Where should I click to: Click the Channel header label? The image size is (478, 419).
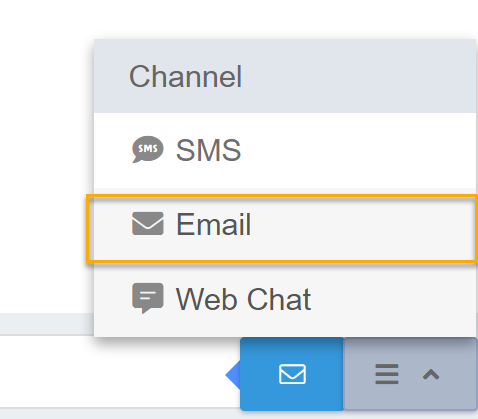coord(185,77)
